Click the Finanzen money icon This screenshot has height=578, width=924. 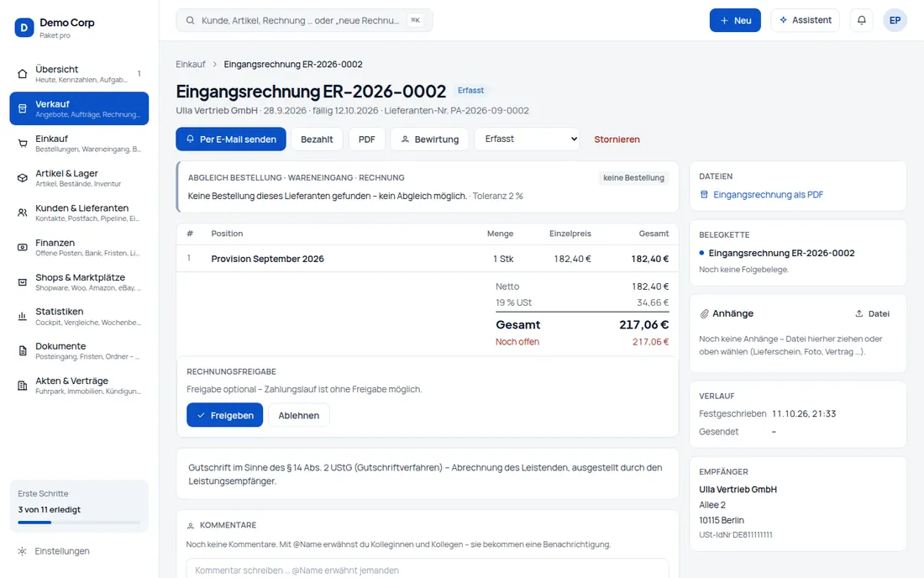click(x=23, y=248)
